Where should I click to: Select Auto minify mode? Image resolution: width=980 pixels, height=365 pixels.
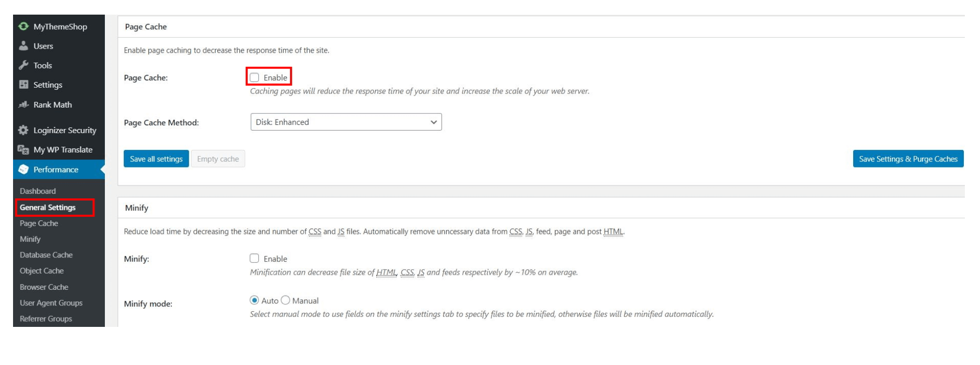[x=254, y=300]
